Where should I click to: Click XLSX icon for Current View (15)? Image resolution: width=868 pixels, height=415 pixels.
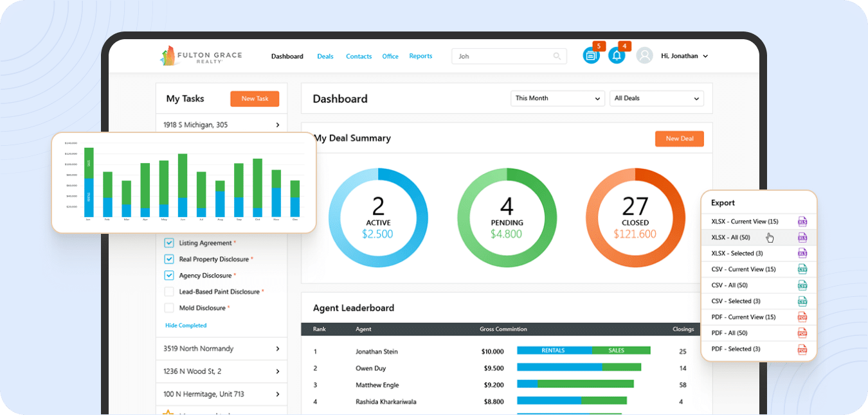tap(802, 222)
